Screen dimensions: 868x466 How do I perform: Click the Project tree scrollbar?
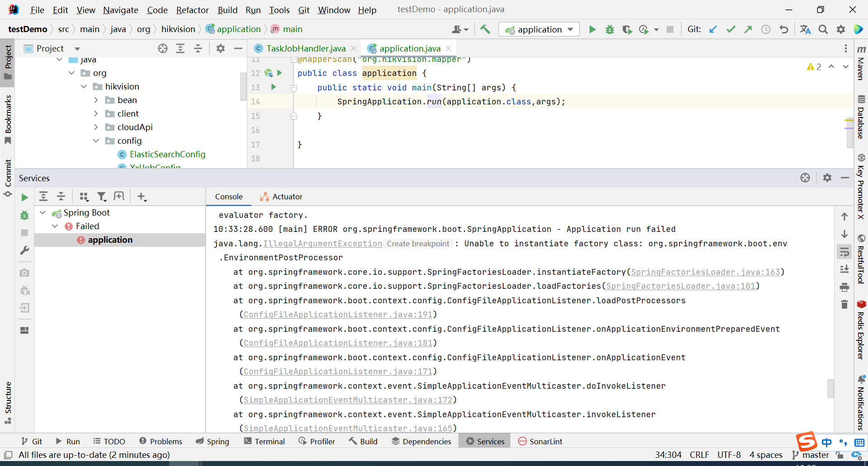[x=243, y=86]
